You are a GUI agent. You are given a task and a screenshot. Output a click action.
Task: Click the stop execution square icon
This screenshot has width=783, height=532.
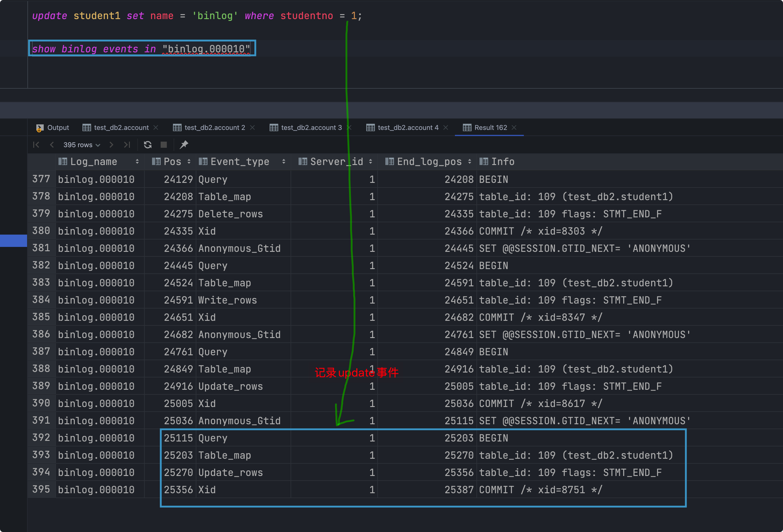[164, 145]
